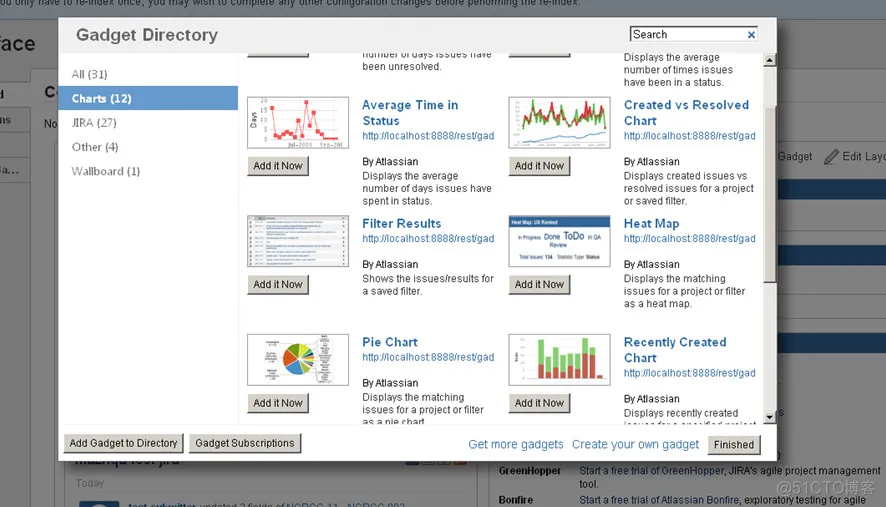Open the Recently Created Chart thumbnail
Viewport: 886px width, 507px height.
tap(559, 360)
